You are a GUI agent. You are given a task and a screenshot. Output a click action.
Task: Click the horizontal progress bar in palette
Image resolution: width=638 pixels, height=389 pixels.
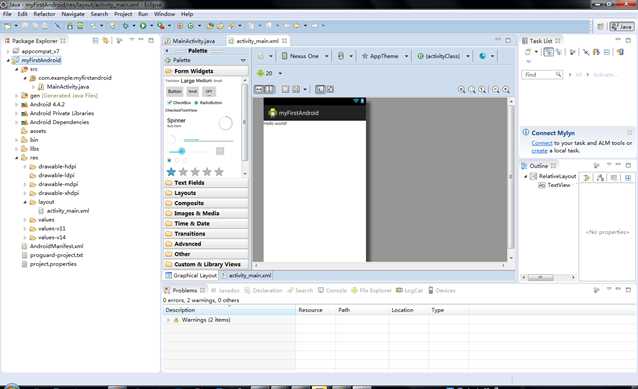click(x=208, y=140)
